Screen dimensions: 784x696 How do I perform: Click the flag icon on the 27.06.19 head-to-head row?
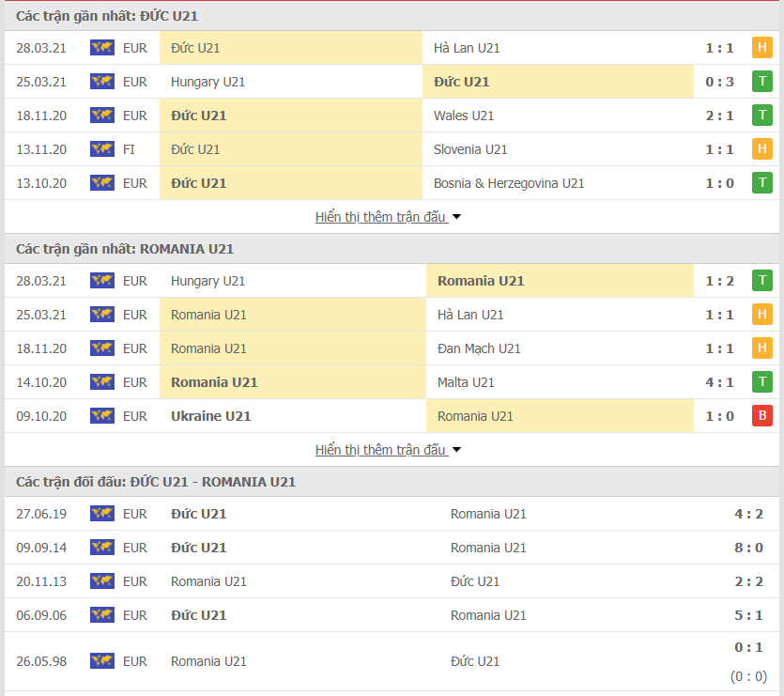pos(101,514)
